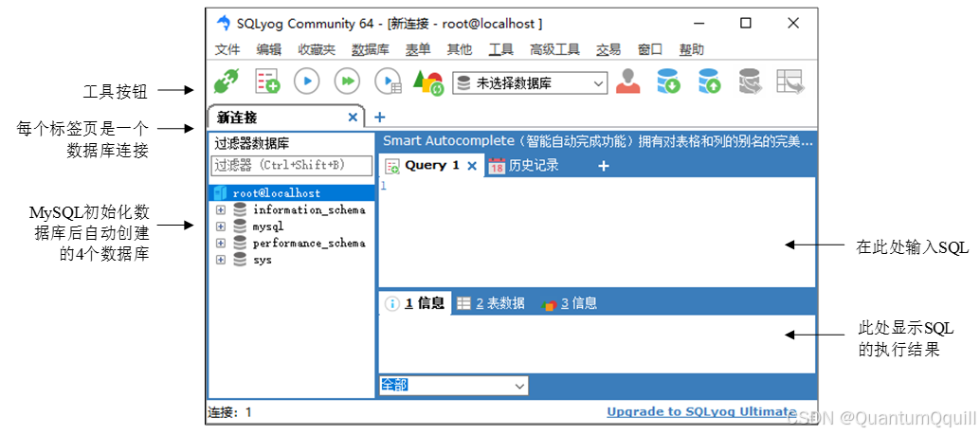Click the Execute All Queries icon
980x435 pixels.
tap(347, 82)
